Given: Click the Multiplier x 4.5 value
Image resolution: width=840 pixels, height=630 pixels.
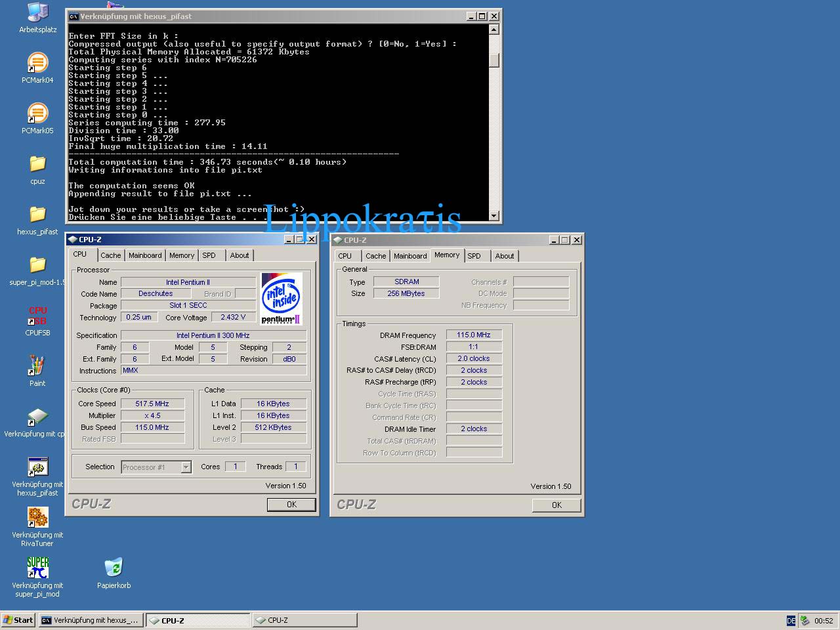Looking at the screenshot, I should tap(152, 415).
